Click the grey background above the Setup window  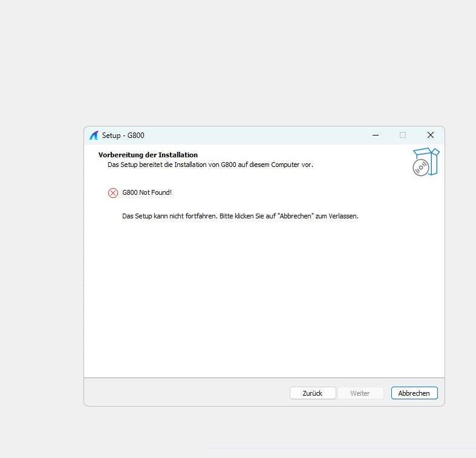(x=242, y=61)
